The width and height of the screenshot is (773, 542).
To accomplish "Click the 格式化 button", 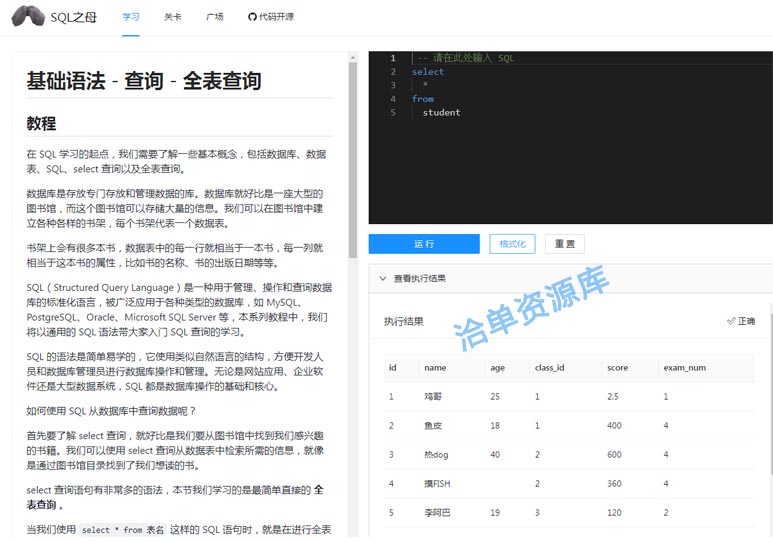I will click(512, 244).
